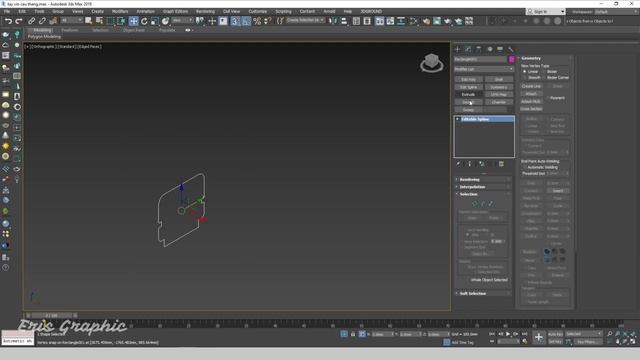The image size is (640, 360).
Task: Open the Motion command panel tab
Action: [489, 49]
